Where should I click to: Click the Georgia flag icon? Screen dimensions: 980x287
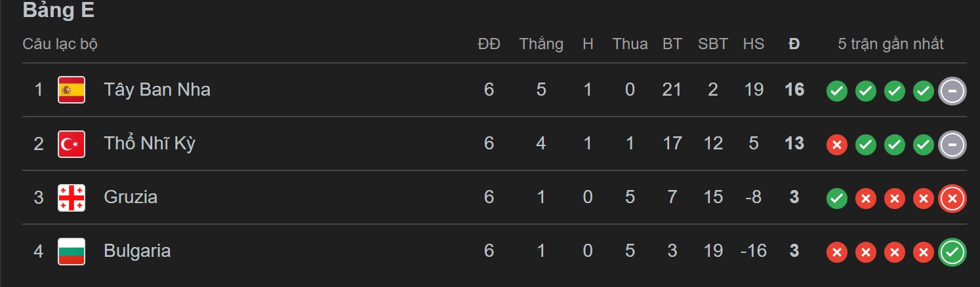click(x=71, y=197)
